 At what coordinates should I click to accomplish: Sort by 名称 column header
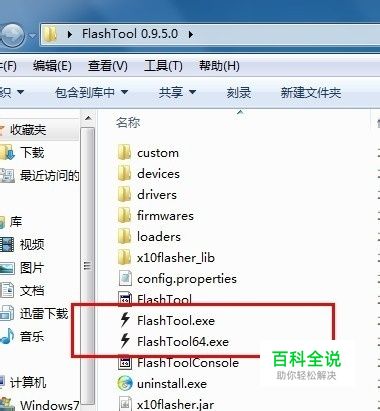click(128, 122)
